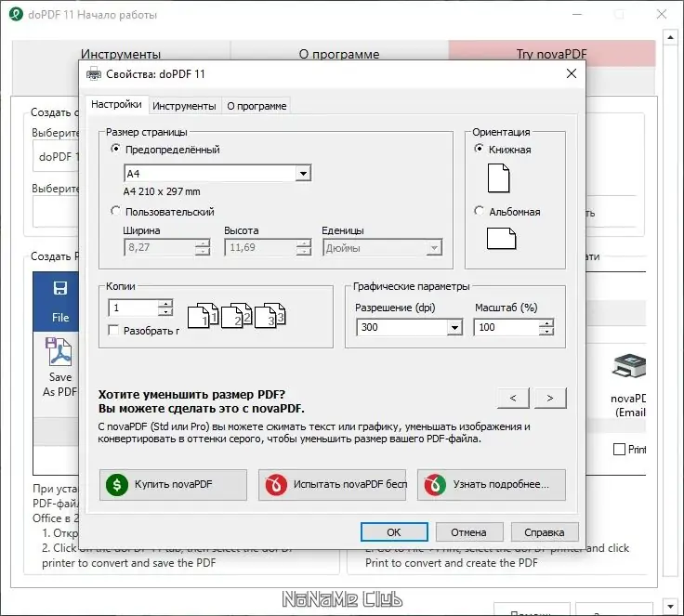Switch to the Инструменты tab in properties dialog

point(184,106)
